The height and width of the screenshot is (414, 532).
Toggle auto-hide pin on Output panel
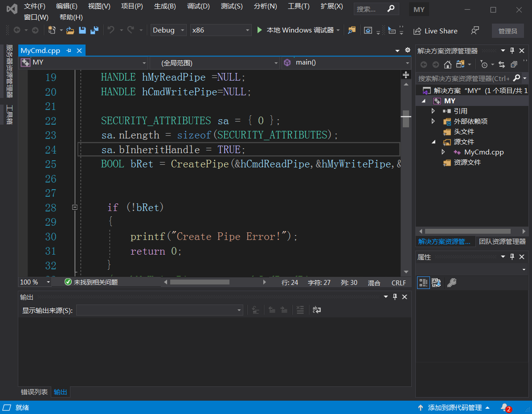coord(395,296)
